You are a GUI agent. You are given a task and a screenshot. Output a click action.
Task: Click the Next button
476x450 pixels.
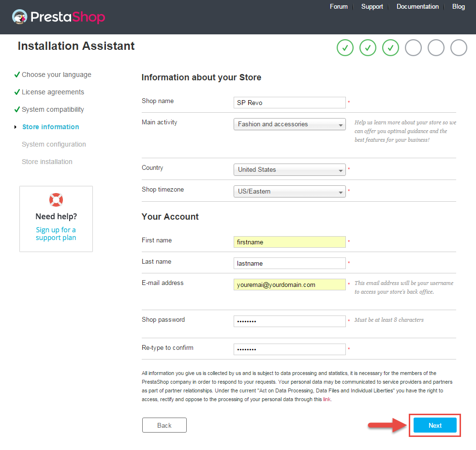tap(435, 425)
